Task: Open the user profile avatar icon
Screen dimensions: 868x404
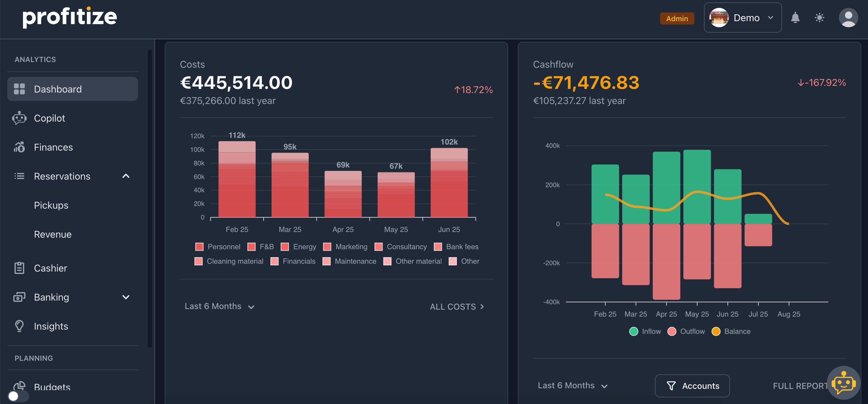Action: pyautogui.click(x=848, y=18)
